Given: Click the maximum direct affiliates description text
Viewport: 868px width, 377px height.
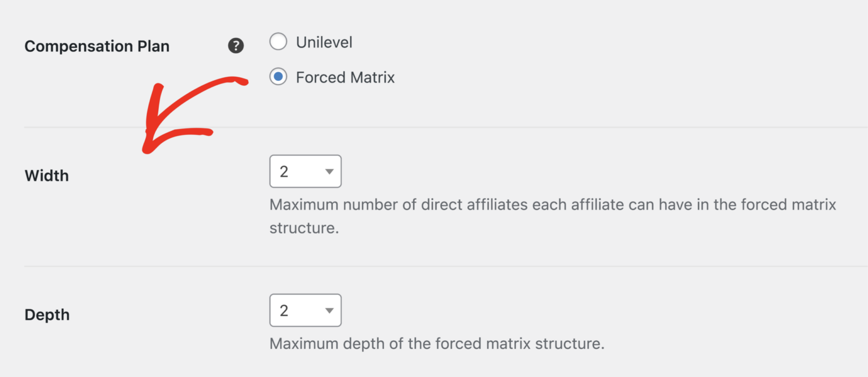Looking at the screenshot, I should pyautogui.click(x=552, y=216).
